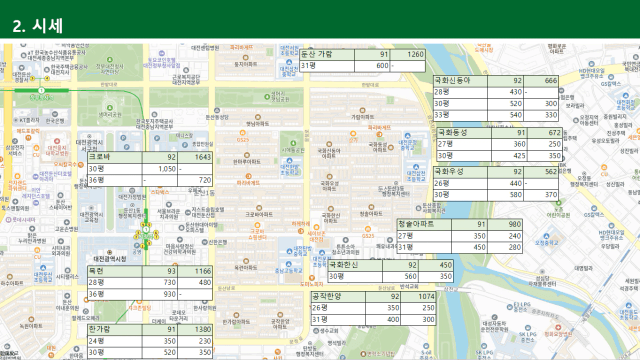Click the 롯데시네마 map icon
Screen dimensions: 640x360
(9, 220)
